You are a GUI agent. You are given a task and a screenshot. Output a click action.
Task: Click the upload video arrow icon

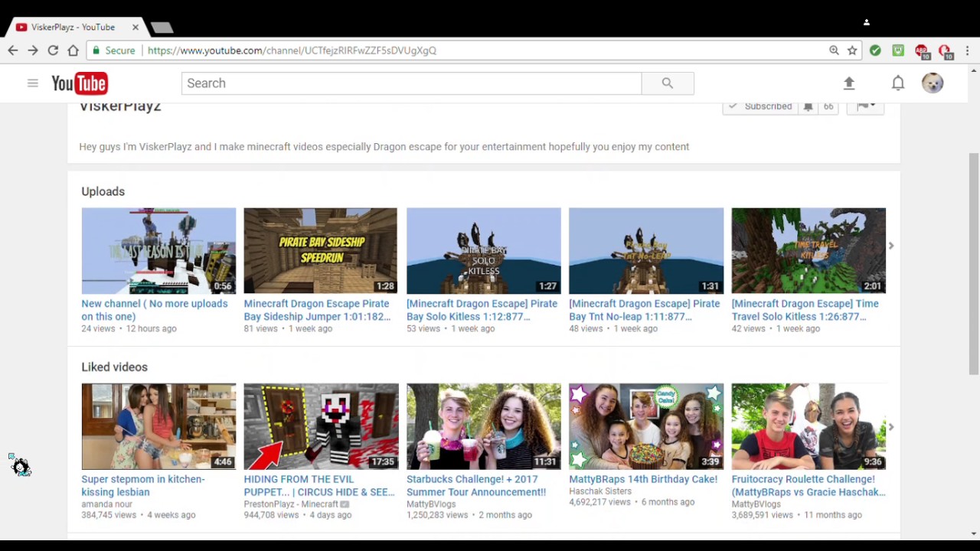click(x=849, y=83)
